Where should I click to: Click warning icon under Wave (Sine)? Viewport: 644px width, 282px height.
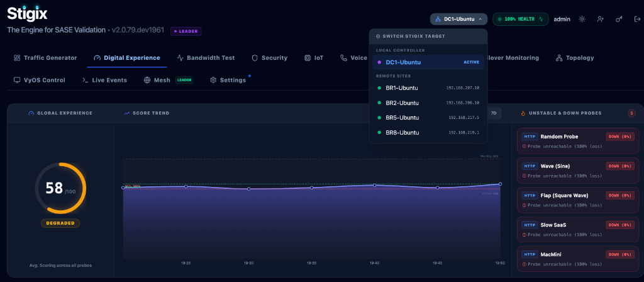tap(524, 176)
